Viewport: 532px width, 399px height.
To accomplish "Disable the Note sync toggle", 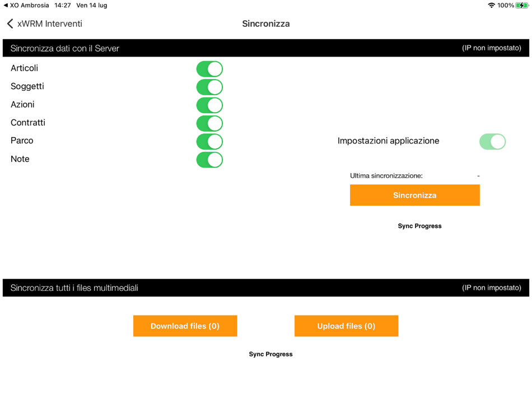I will coord(208,160).
